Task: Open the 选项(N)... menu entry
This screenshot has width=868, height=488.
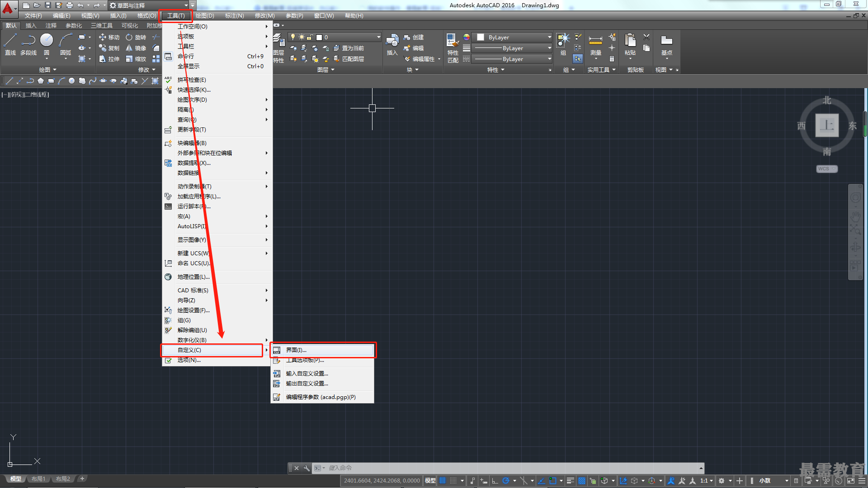Action: (217, 360)
